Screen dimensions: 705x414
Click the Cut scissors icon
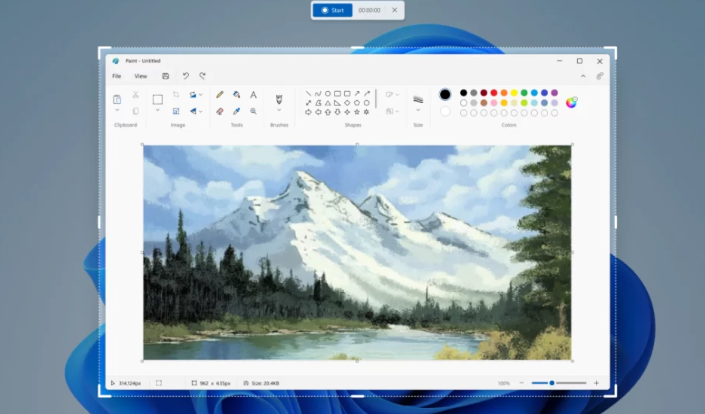135,94
